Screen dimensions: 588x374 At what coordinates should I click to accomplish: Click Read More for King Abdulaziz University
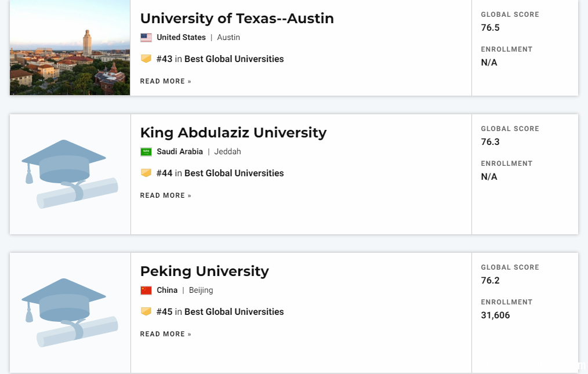coord(166,195)
